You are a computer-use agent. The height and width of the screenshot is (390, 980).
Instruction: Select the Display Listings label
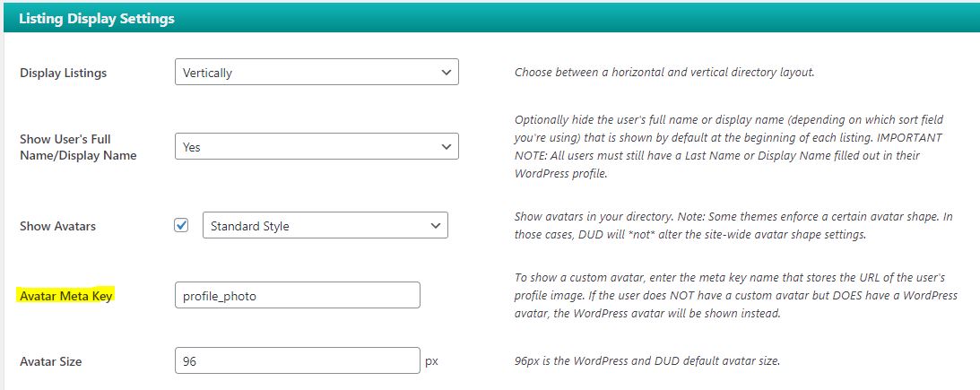click(63, 74)
